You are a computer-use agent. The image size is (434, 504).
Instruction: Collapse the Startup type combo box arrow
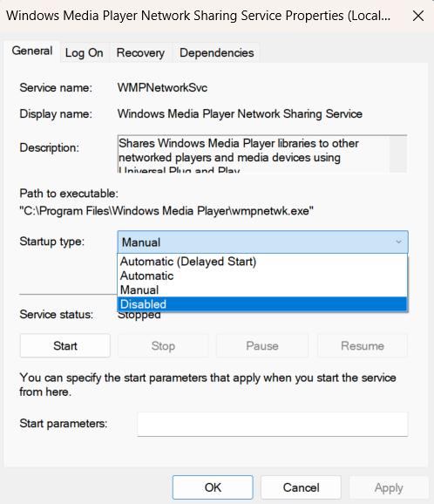click(x=398, y=242)
